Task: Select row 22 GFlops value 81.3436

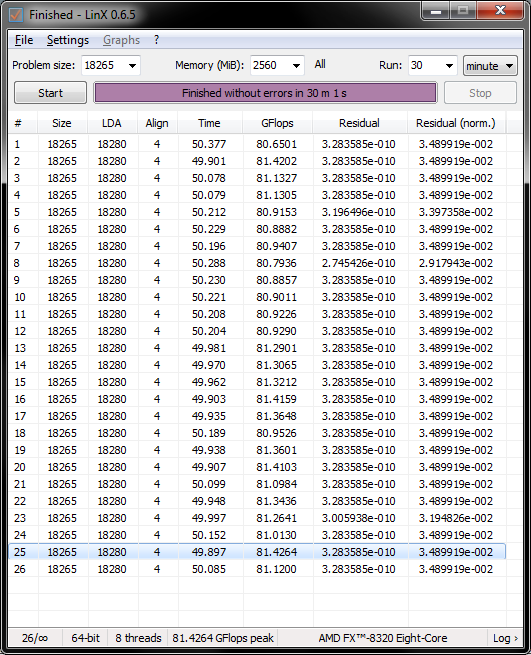Action: 277,501
